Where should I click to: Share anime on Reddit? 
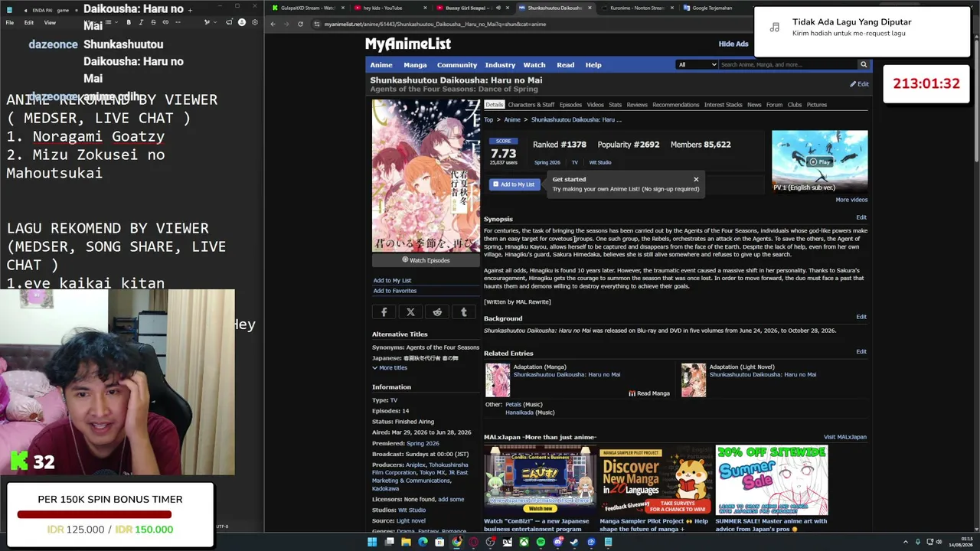tap(437, 312)
